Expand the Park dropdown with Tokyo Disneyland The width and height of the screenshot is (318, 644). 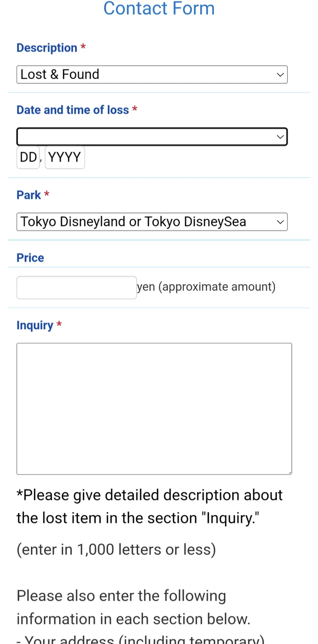click(146, 222)
